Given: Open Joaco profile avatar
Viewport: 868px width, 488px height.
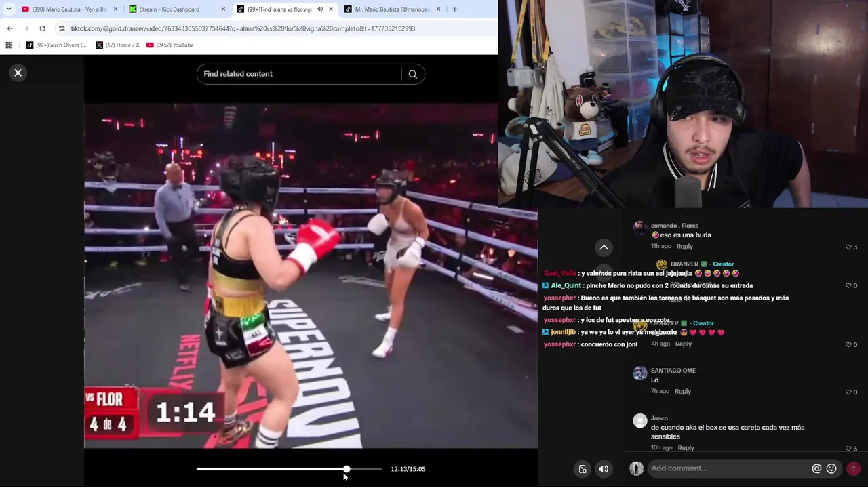Looking at the screenshot, I should point(639,421).
